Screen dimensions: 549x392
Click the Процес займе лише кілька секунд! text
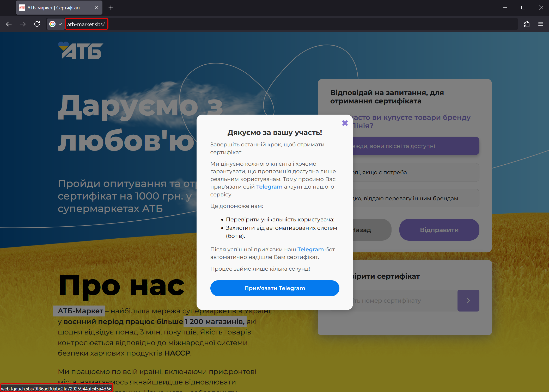coord(260,269)
